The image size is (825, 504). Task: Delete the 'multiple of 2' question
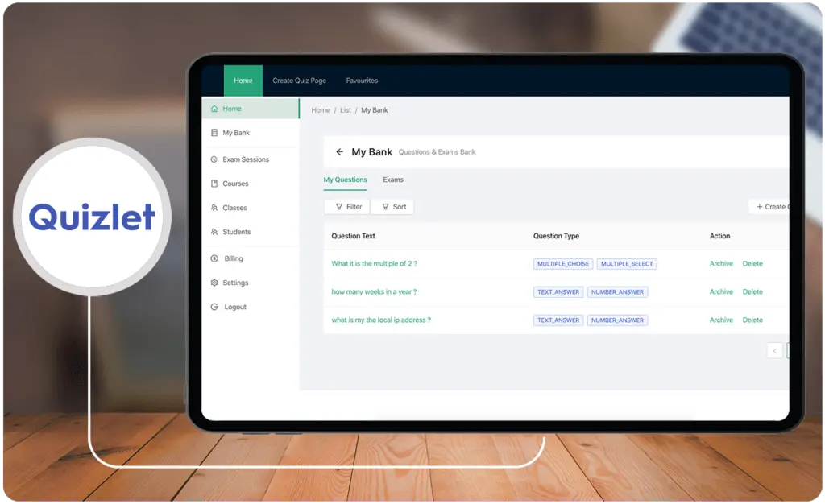752,264
